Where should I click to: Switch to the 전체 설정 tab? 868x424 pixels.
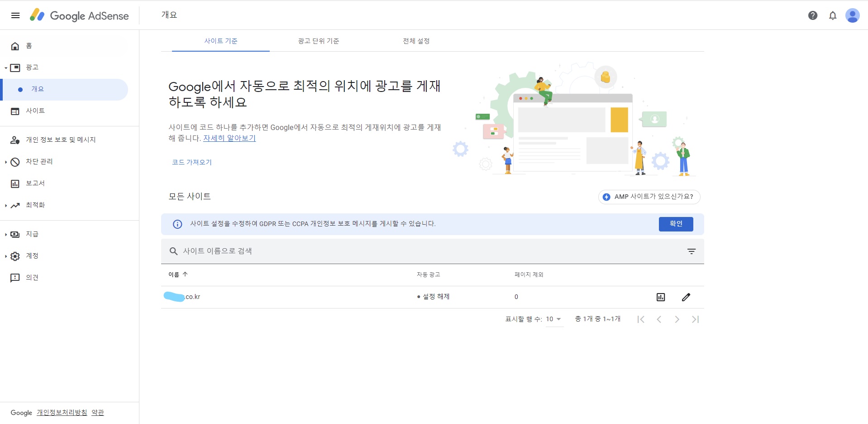coord(416,41)
